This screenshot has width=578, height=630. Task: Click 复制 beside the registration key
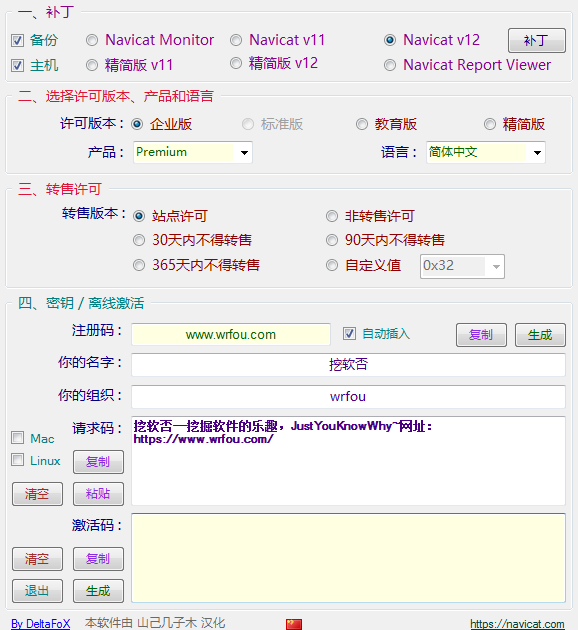tap(481, 335)
